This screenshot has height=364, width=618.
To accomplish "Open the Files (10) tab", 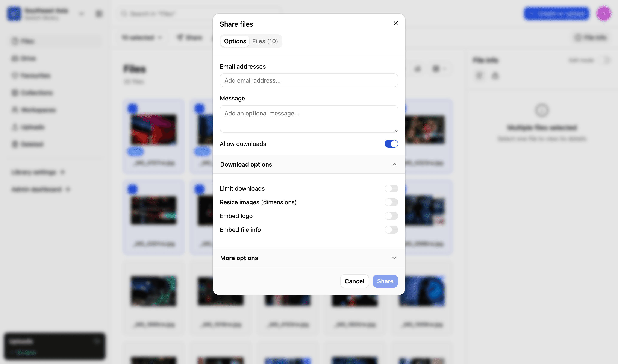I will pyautogui.click(x=265, y=41).
